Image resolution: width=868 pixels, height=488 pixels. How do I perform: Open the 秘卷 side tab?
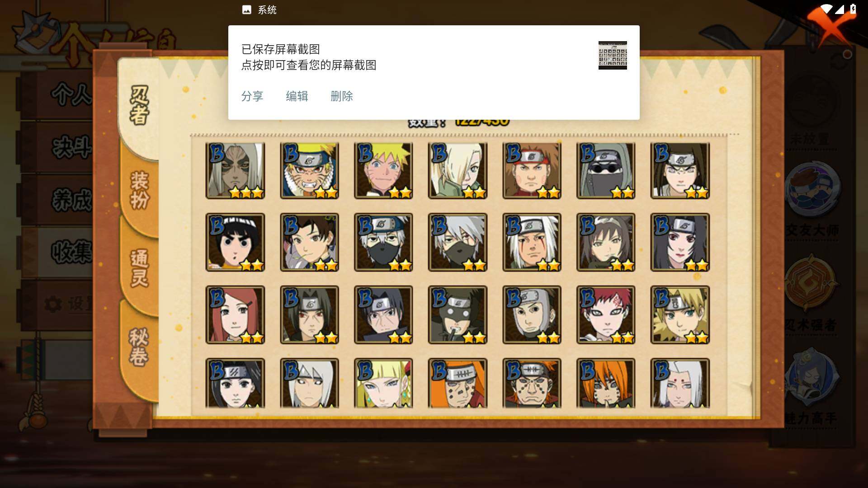click(x=138, y=347)
